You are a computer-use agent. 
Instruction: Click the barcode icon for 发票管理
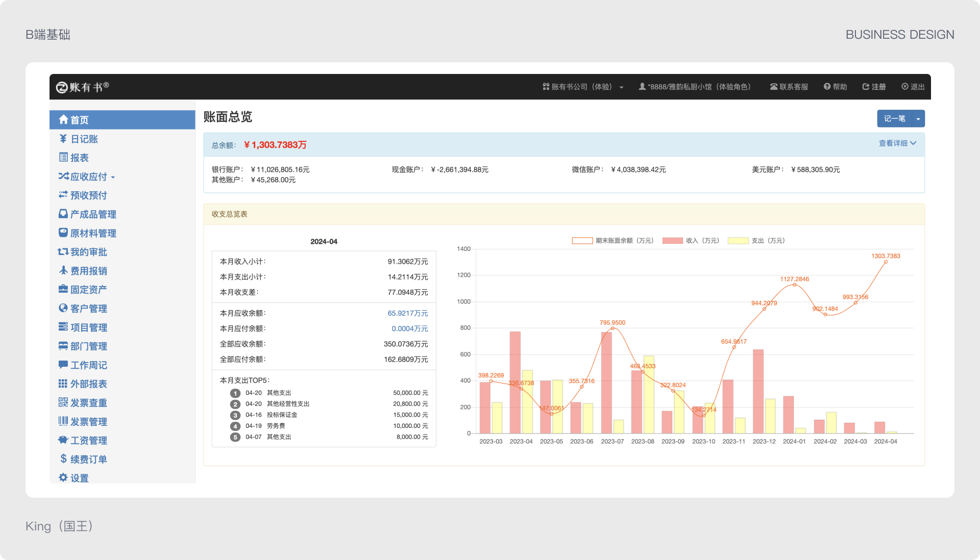(x=63, y=421)
